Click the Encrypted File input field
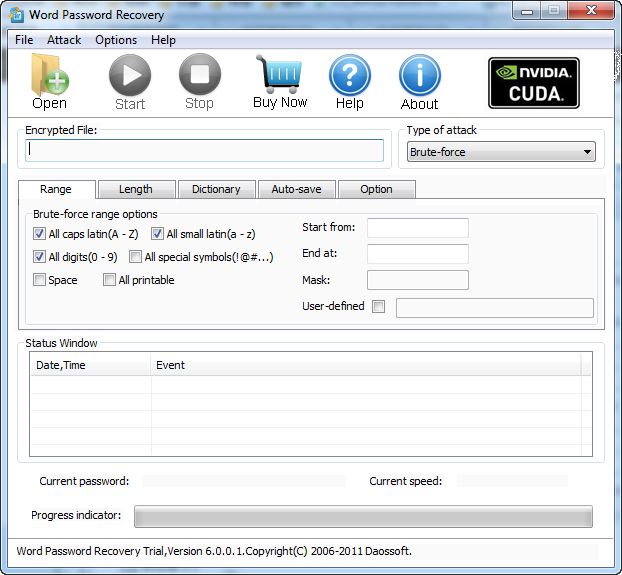622x575 pixels. [x=204, y=150]
